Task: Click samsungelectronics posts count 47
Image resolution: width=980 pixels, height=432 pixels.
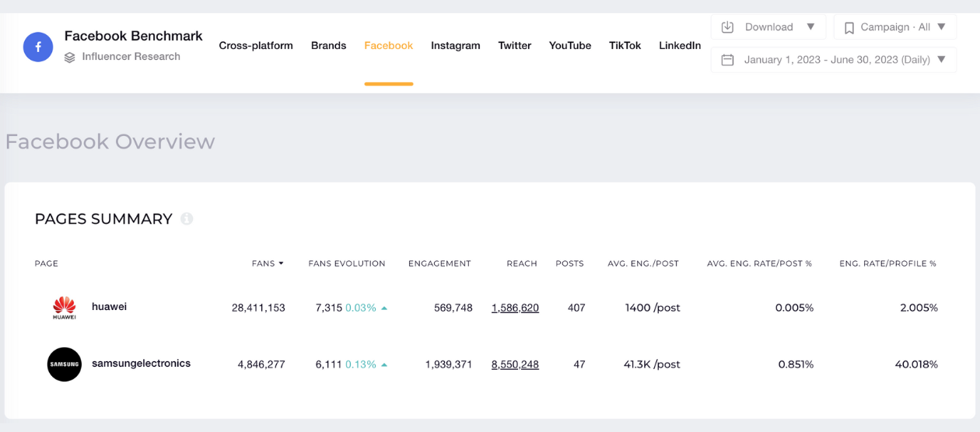Action: [x=579, y=364]
